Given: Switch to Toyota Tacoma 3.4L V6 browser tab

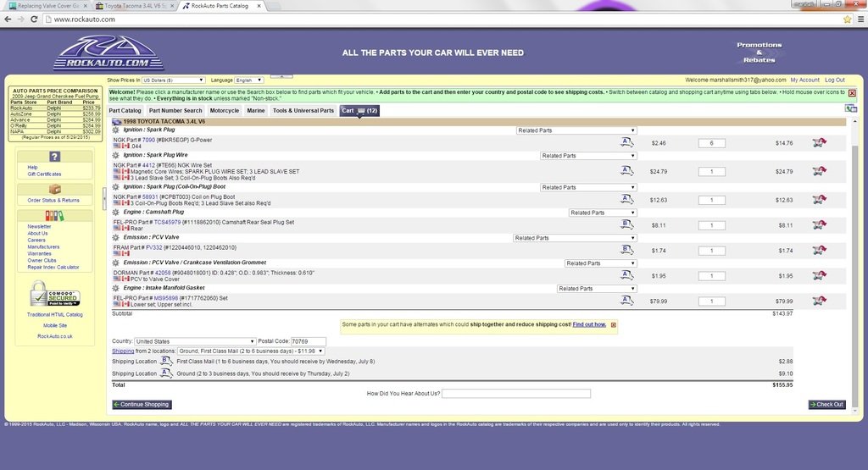Looking at the screenshot, I should 135,6.
